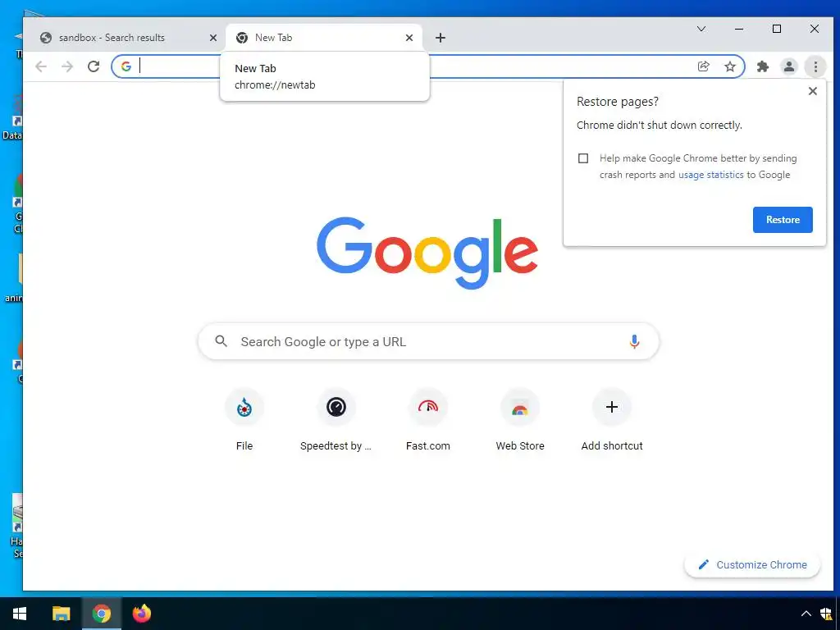Open the profile avatar menu
Image resolution: width=840 pixels, height=630 pixels.
788,66
